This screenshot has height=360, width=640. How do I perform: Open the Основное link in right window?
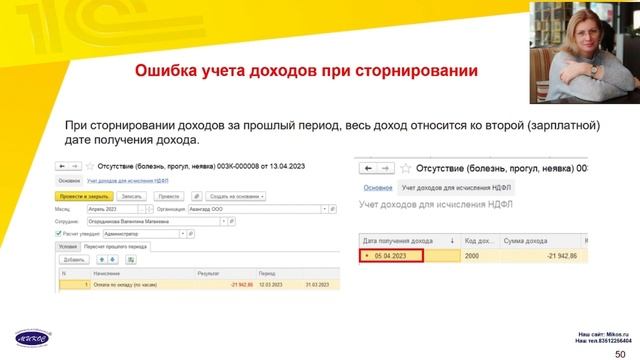tap(378, 188)
